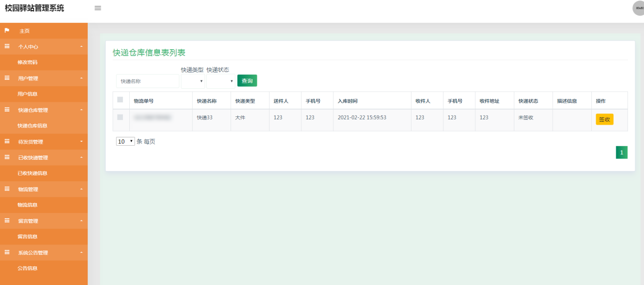The width and height of the screenshot is (644, 285).
Task: Open 已收快递信息 sidebar item
Action: pos(44,173)
